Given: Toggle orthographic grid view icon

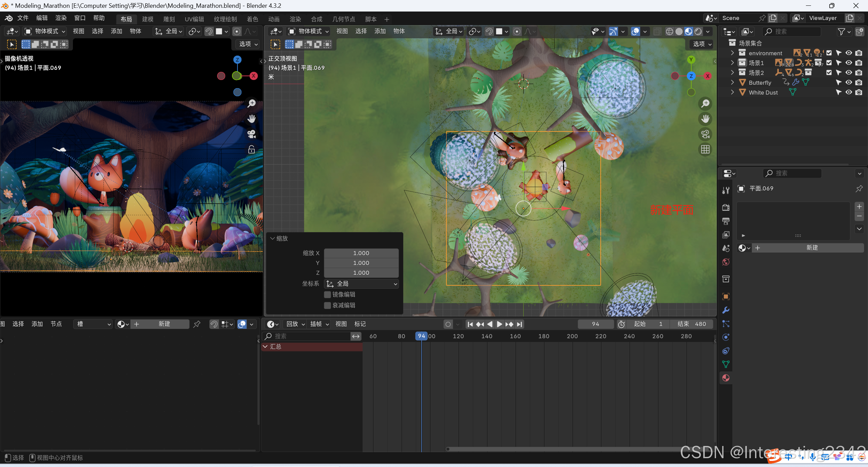Looking at the screenshot, I should pyautogui.click(x=705, y=149).
